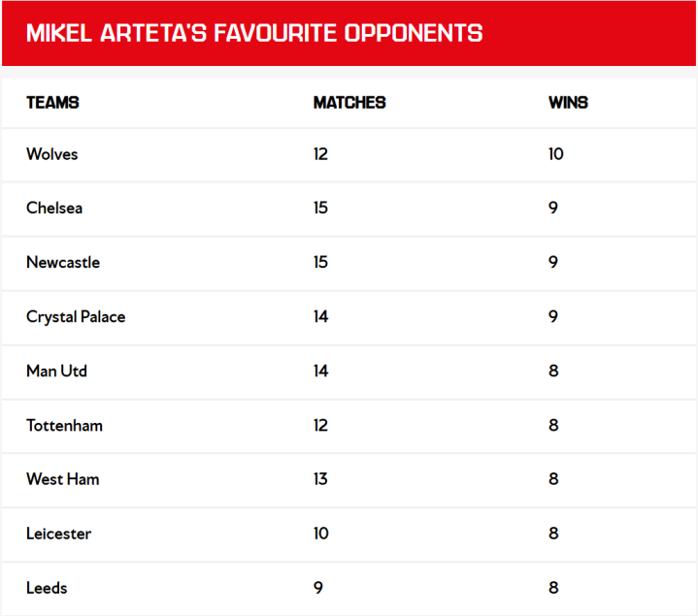Select the wins value for Crystal Palace
The height and width of the screenshot is (616, 698).
(x=553, y=317)
